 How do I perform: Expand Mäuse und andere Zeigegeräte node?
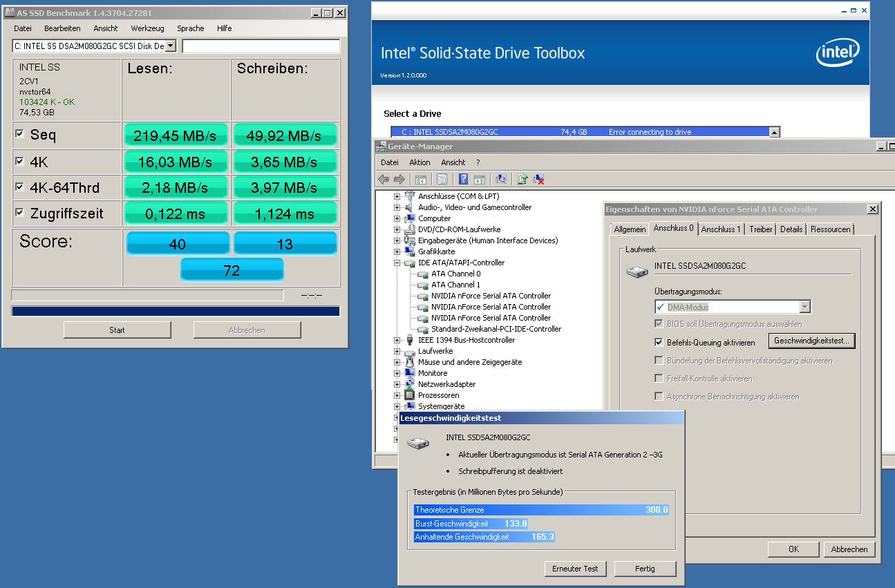point(397,362)
